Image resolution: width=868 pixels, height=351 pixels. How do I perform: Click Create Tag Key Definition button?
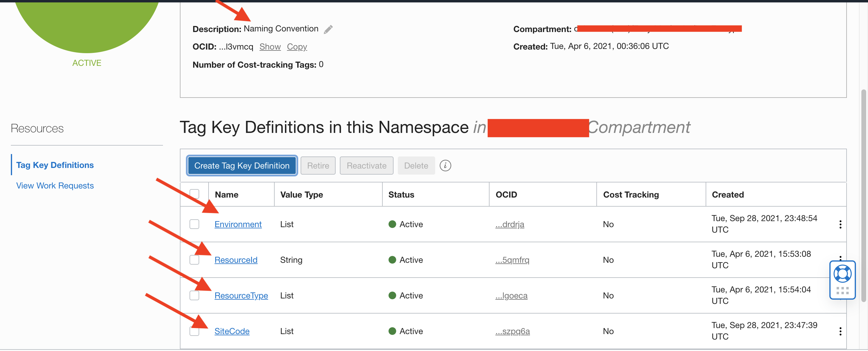(x=242, y=166)
